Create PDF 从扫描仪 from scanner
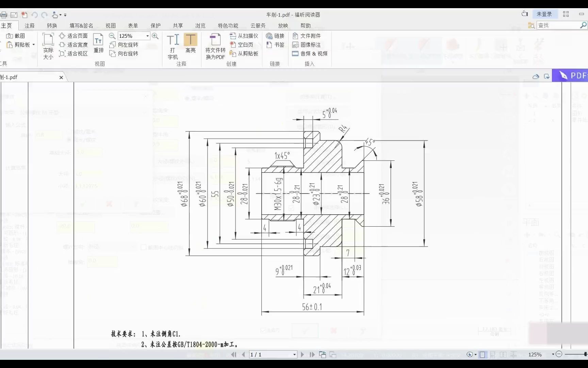The image size is (588, 368). tap(244, 36)
